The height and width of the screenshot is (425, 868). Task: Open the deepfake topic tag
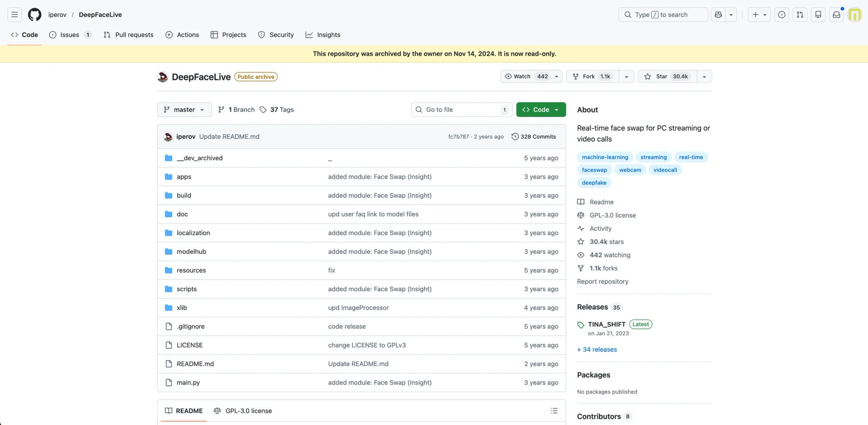(x=594, y=183)
